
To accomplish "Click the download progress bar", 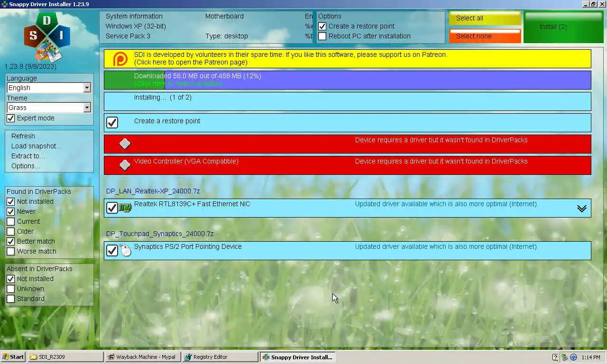I will point(348,80).
